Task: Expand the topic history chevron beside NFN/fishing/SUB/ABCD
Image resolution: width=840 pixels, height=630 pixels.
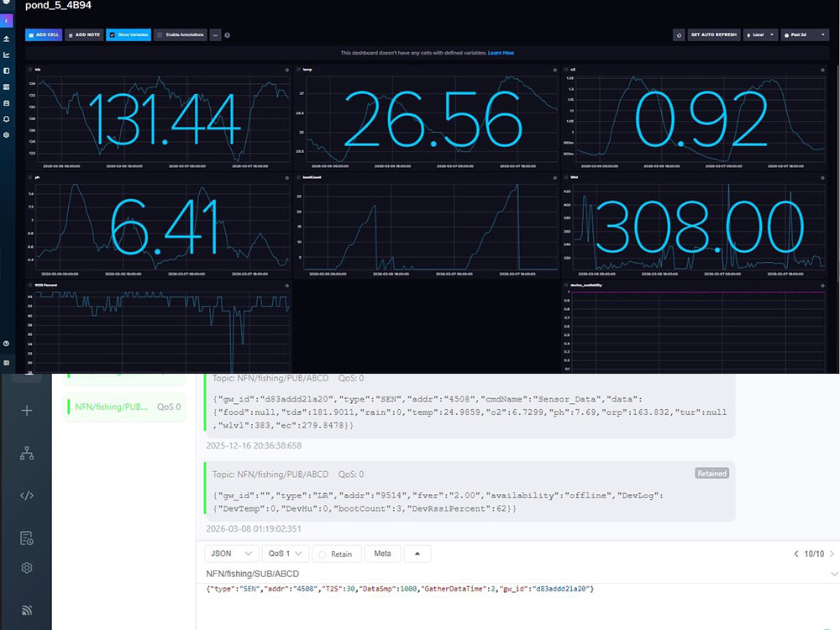Action: click(833, 574)
